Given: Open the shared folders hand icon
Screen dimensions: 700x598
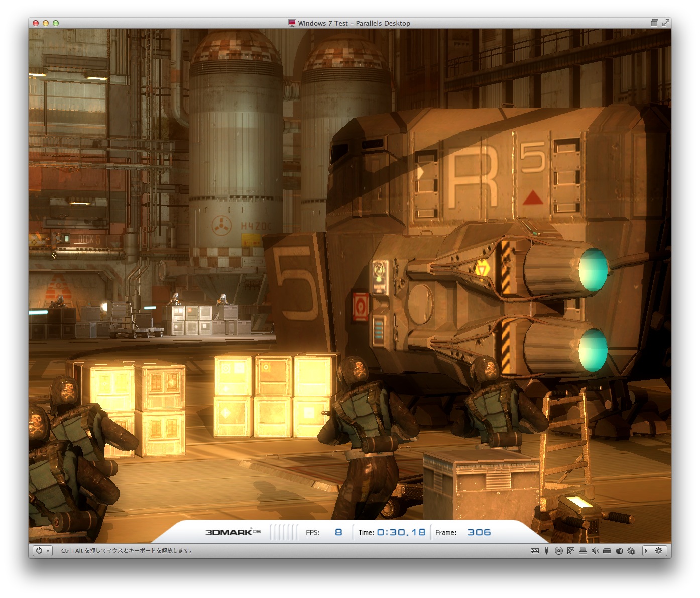Looking at the screenshot, I should 619,551.
